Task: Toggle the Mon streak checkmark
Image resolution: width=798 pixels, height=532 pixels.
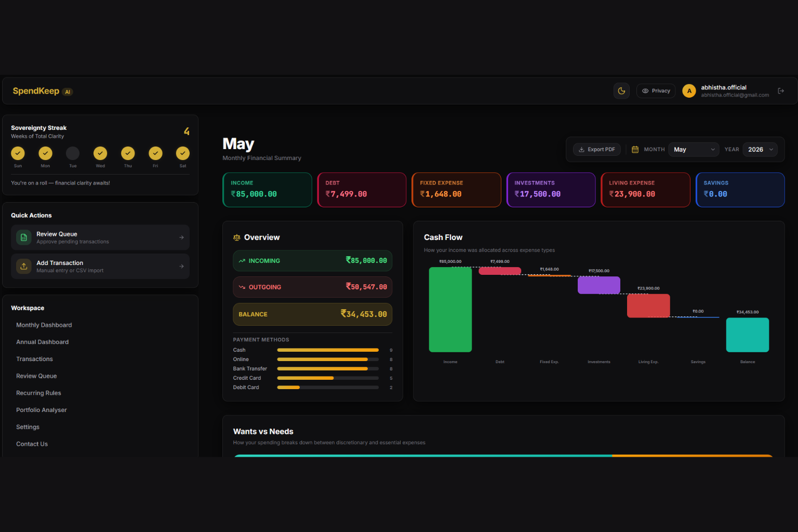Action: (x=46, y=153)
